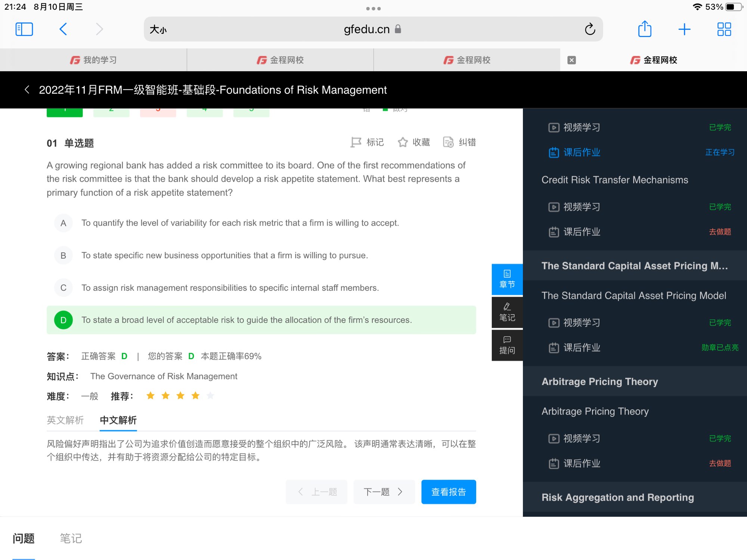
Task: Click the fourth recommendation star
Action: pyautogui.click(x=195, y=396)
